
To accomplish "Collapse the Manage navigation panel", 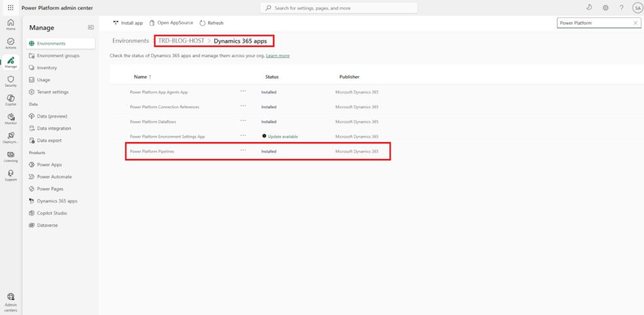I will pos(91,28).
